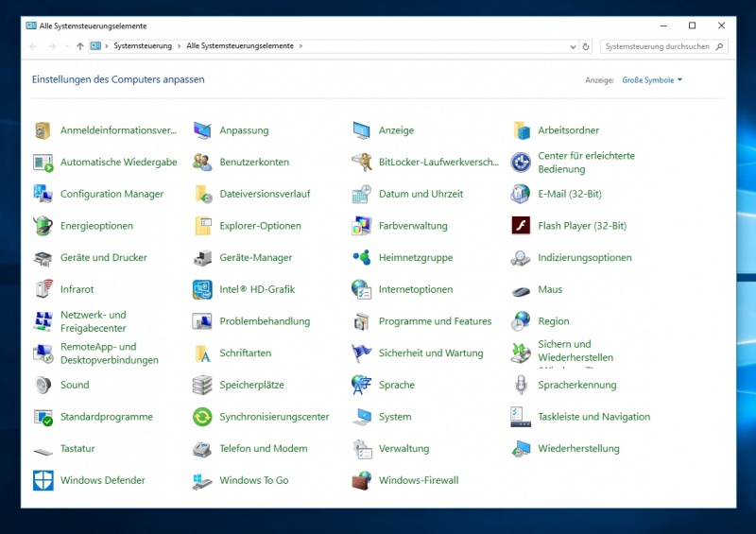This screenshot has height=534, width=756.
Task: Open the Anpassung monitor icon
Action: [x=202, y=130]
